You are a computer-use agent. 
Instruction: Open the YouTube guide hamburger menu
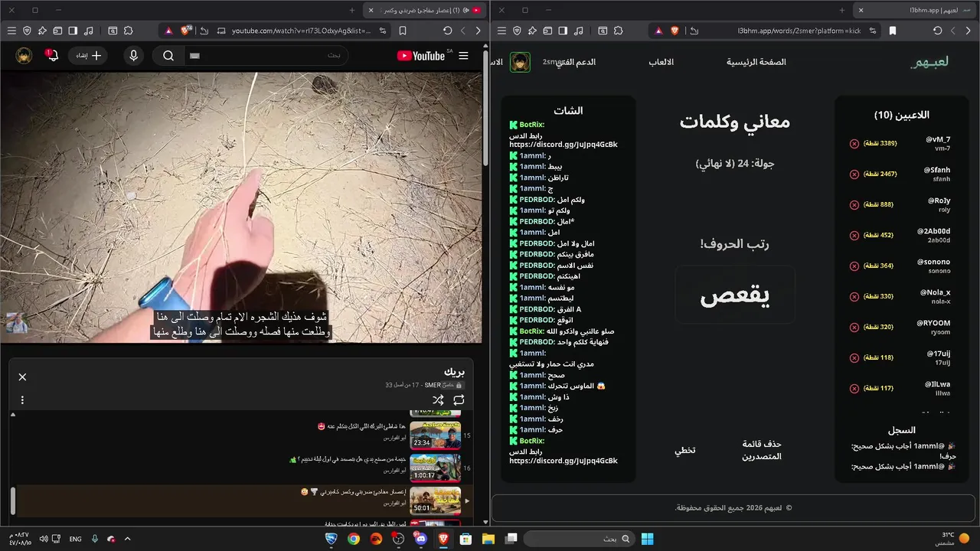[463, 56]
